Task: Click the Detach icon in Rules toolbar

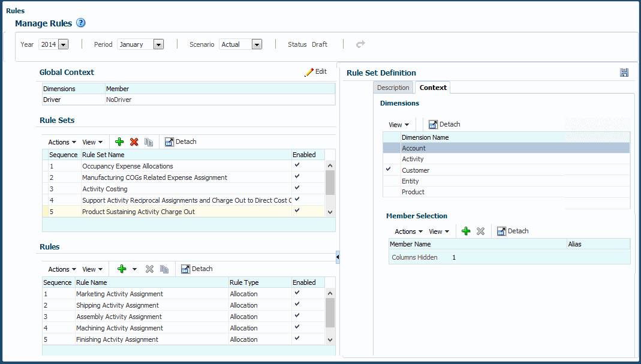Action: [x=186, y=269]
